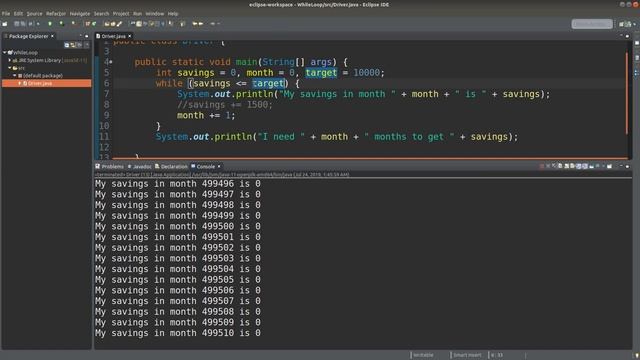Image resolution: width=640 pixels, height=360 pixels.
Task: Close the Console view tab
Action: click(x=219, y=167)
